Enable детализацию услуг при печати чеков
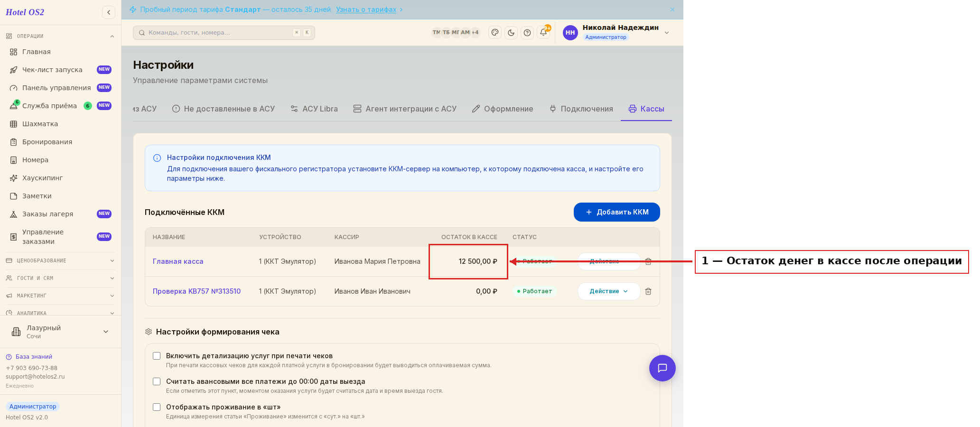Screen dimensions: 980x427 point(157,356)
